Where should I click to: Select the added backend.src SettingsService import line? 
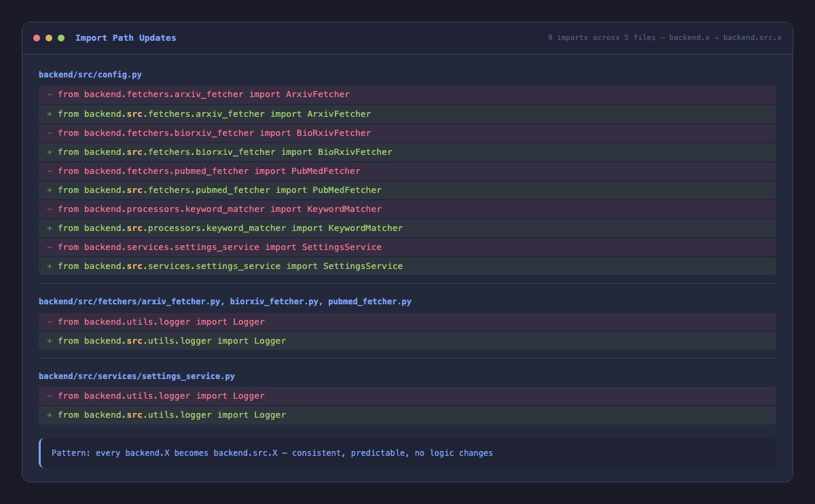230,266
